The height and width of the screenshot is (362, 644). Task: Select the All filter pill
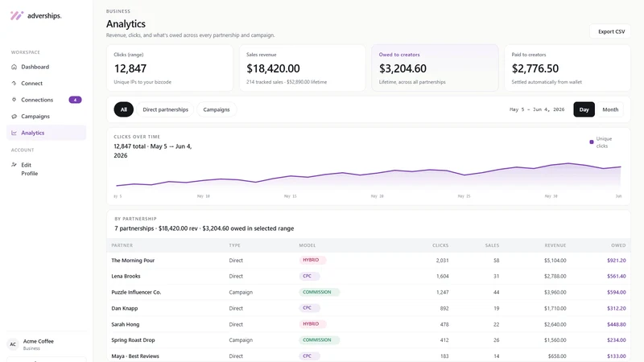pos(124,109)
